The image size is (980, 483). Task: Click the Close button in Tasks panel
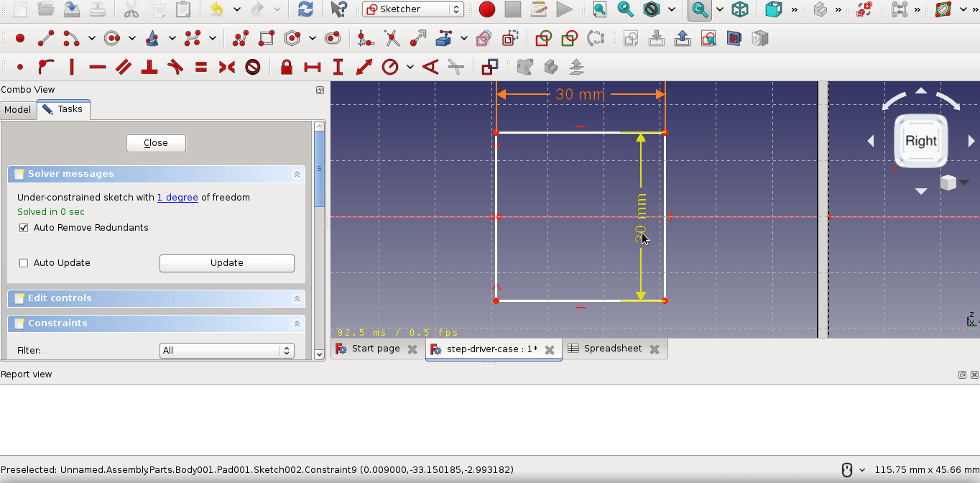coord(156,143)
